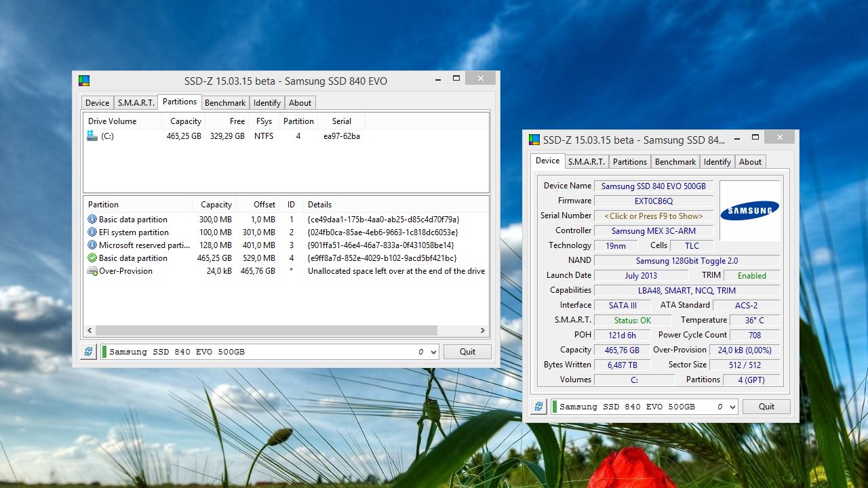Click Offset column header in partition list
The image size is (868, 488).
[x=256, y=205]
